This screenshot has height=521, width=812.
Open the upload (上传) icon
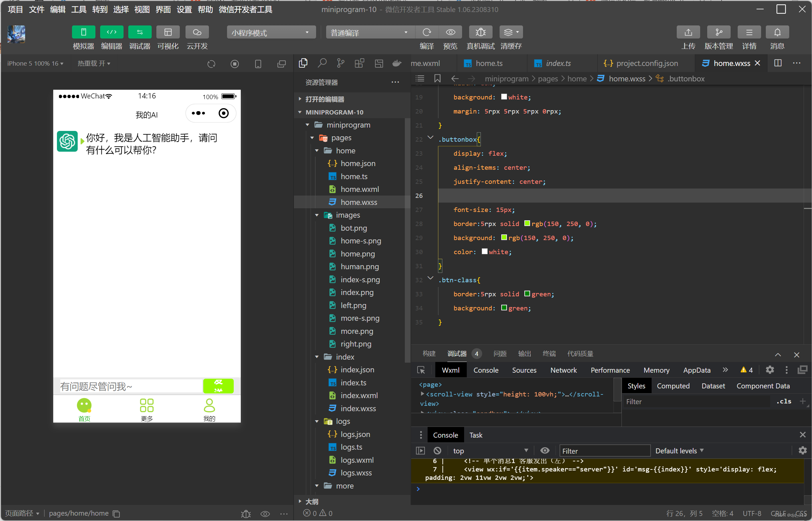[x=688, y=32]
